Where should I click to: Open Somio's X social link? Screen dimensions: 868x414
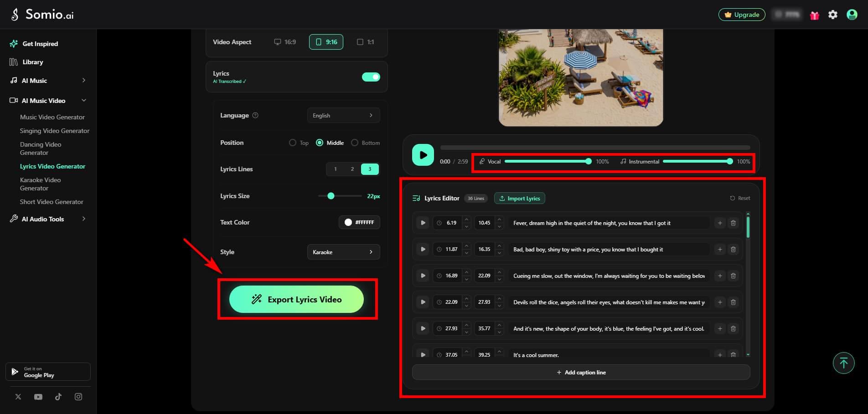tap(18, 397)
